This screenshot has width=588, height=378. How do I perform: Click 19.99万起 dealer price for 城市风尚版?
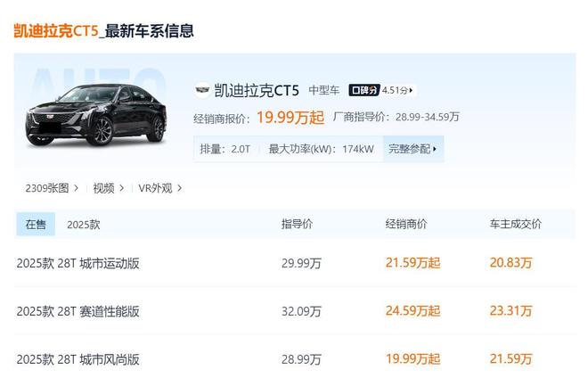412,359
